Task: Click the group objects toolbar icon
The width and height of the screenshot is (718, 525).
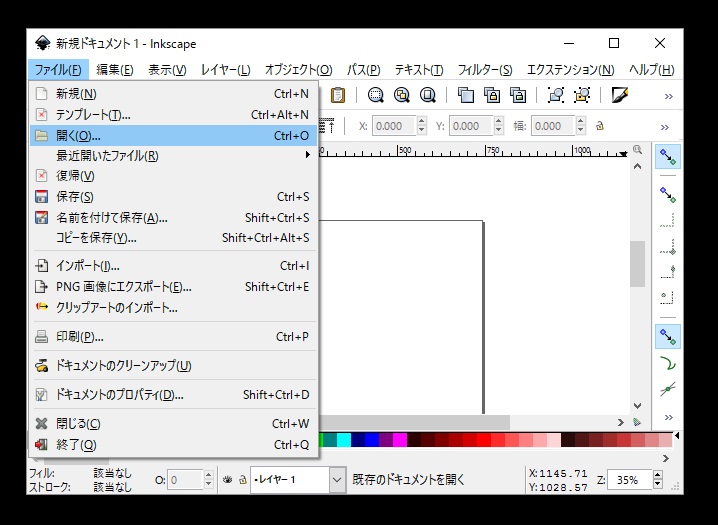Action: [556, 95]
